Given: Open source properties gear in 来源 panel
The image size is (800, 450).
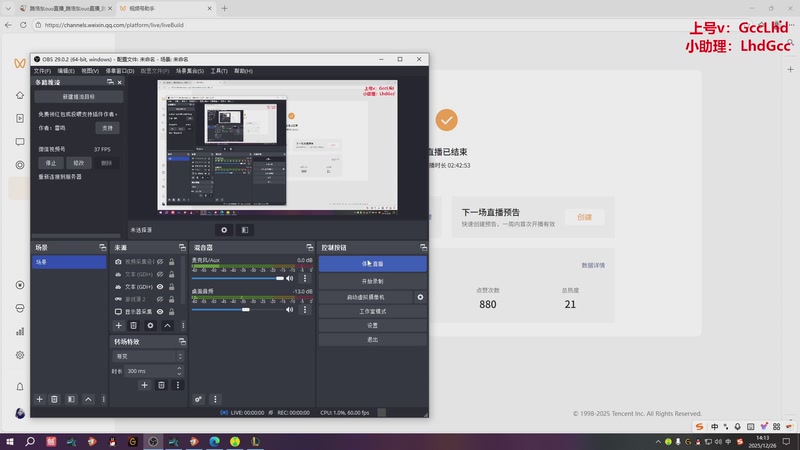Looking at the screenshot, I should pyautogui.click(x=150, y=326).
